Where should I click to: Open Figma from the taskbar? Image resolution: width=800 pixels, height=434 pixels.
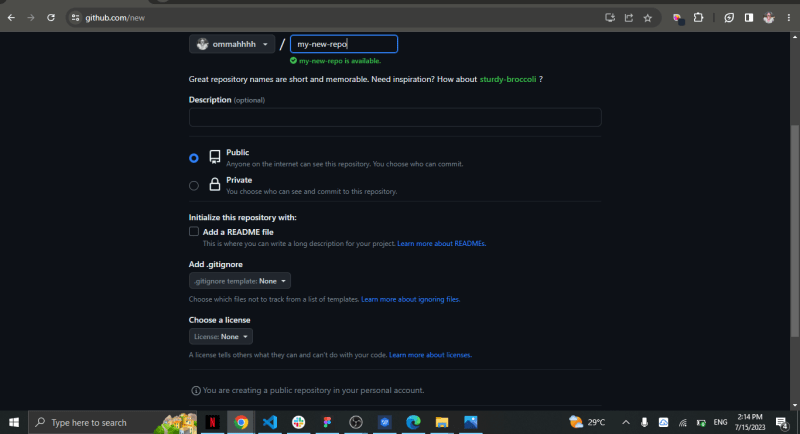tap(327, 422)
